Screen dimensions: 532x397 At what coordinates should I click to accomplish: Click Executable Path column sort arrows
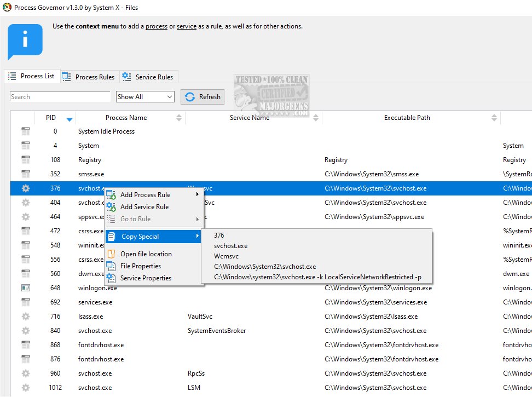494,118
